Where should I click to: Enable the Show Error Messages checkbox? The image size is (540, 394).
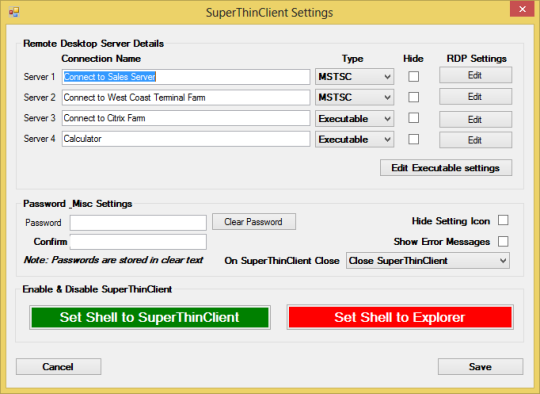tap(503, 241)
